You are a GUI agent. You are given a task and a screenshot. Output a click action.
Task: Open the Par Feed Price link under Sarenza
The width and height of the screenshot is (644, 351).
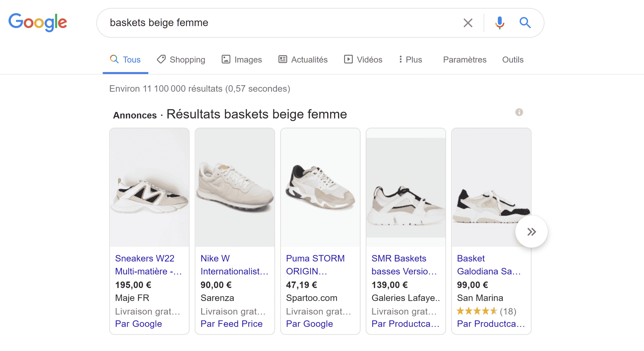[231, 324]
